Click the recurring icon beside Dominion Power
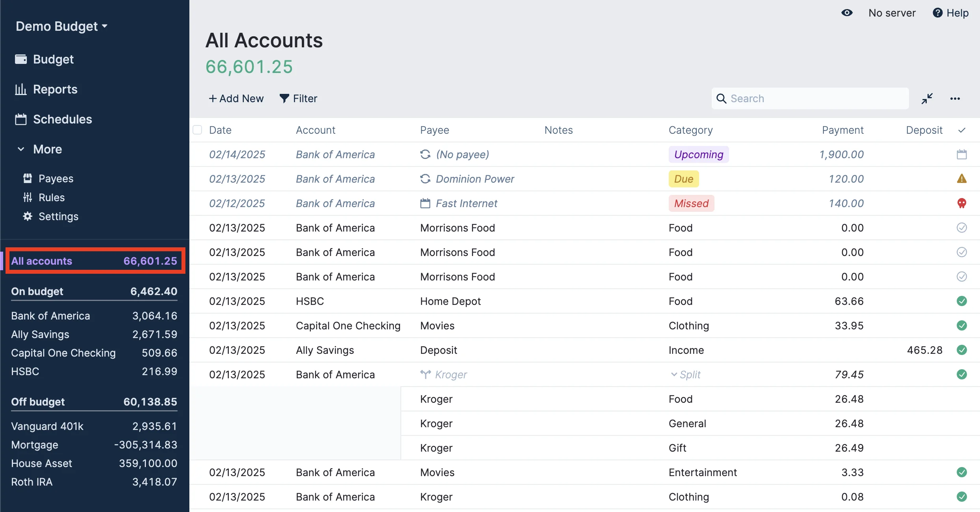The image size is (980, 512). [425, 179]
